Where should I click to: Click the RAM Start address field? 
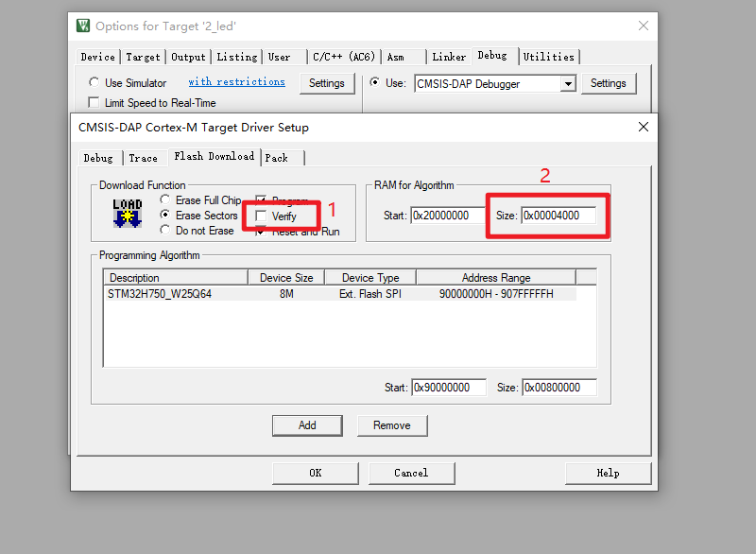coord(447,216)
